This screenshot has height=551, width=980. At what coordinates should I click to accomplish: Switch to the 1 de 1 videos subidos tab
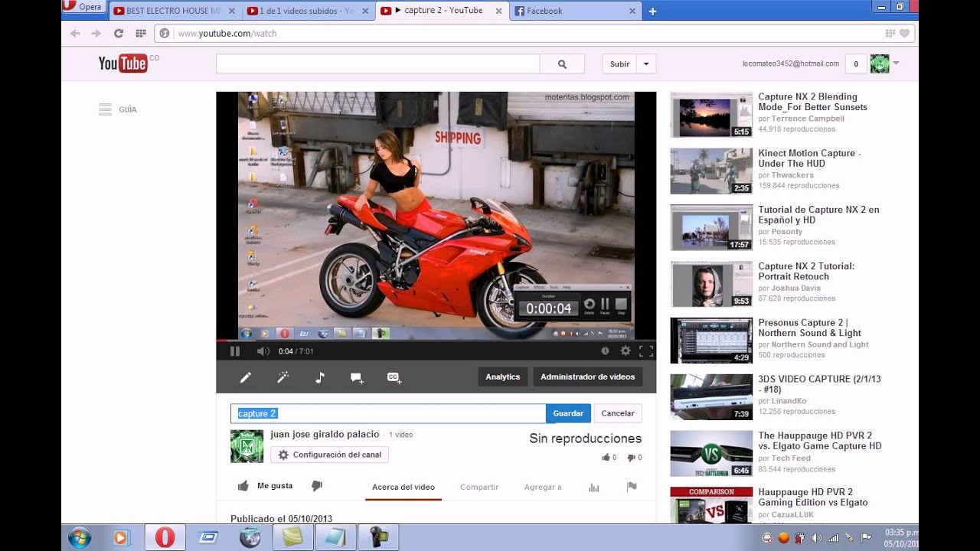coord(309,11)
